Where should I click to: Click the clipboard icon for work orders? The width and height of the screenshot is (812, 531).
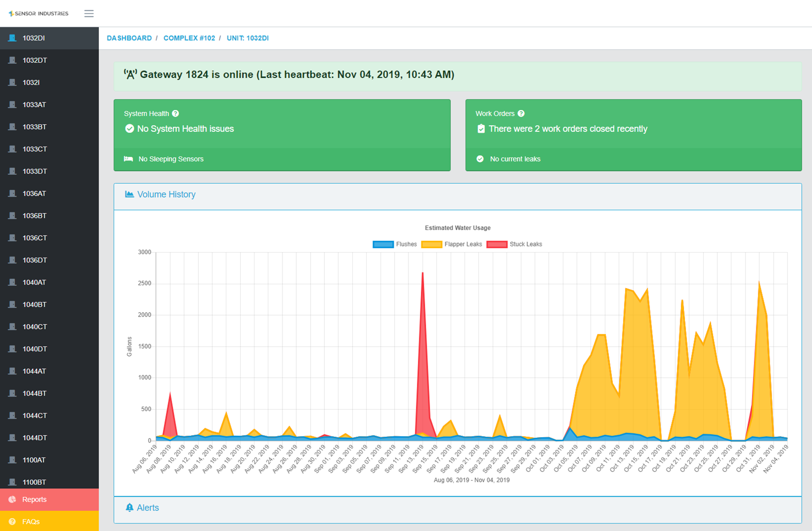[x=481, y=129]
